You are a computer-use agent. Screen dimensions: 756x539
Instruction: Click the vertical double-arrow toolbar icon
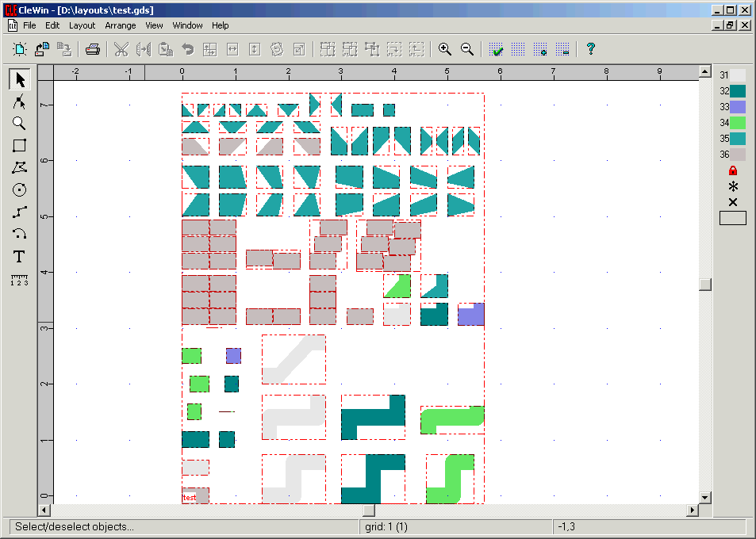pos(255,49)
